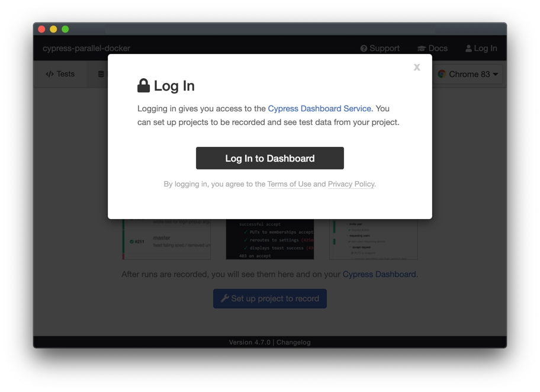The width and height of the screenshot is (540, 392).
Task: Open the Terms of Use link
Action: 290,184
